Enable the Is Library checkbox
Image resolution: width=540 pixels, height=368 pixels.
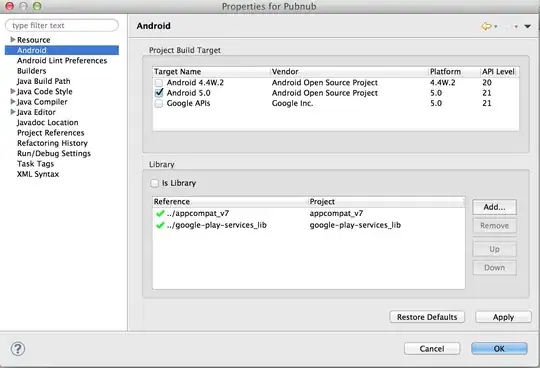pyautogui.click(x=154, y=183)
